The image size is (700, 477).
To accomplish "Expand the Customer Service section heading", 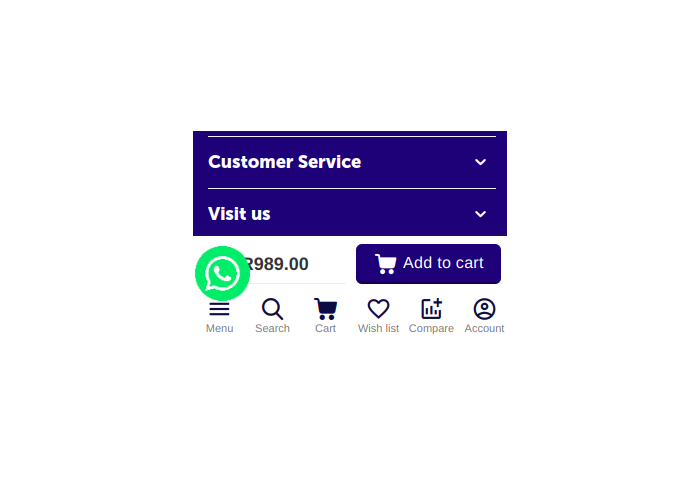I will 284,162.
